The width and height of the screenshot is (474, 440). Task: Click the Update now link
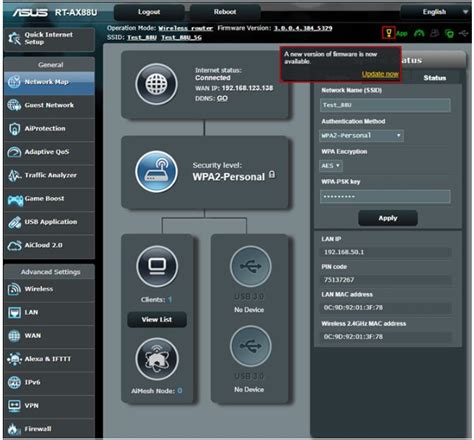pyautogui.click(x=380, y=74)
